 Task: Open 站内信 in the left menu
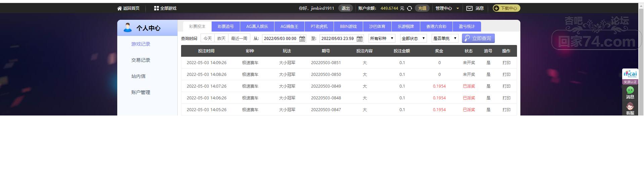(138, 76)
